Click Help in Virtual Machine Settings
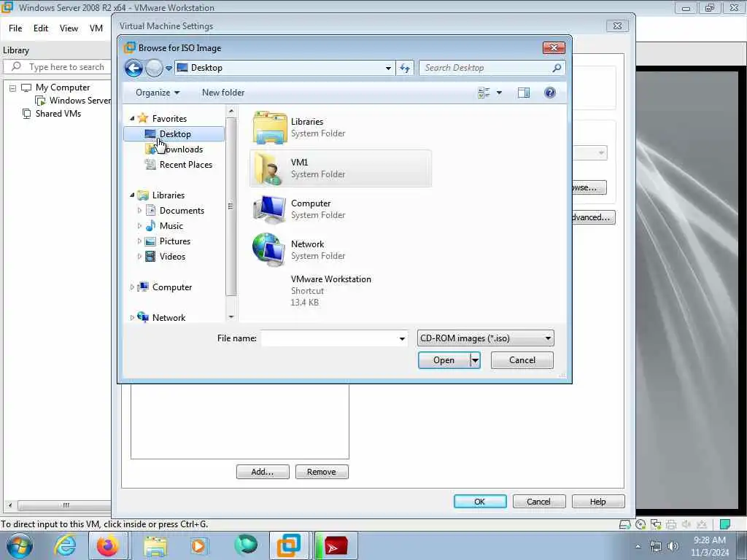 598,502
